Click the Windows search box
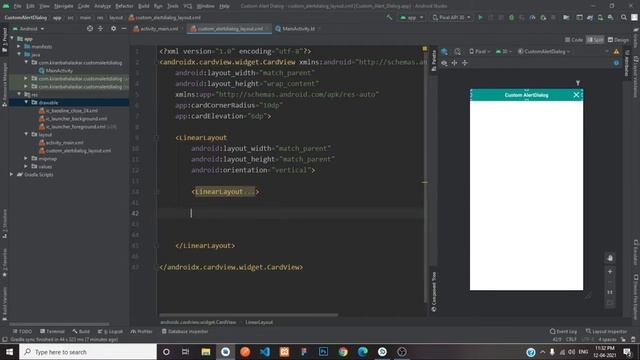The width and height of the screenshot is (640, 360). coord(88,352)
